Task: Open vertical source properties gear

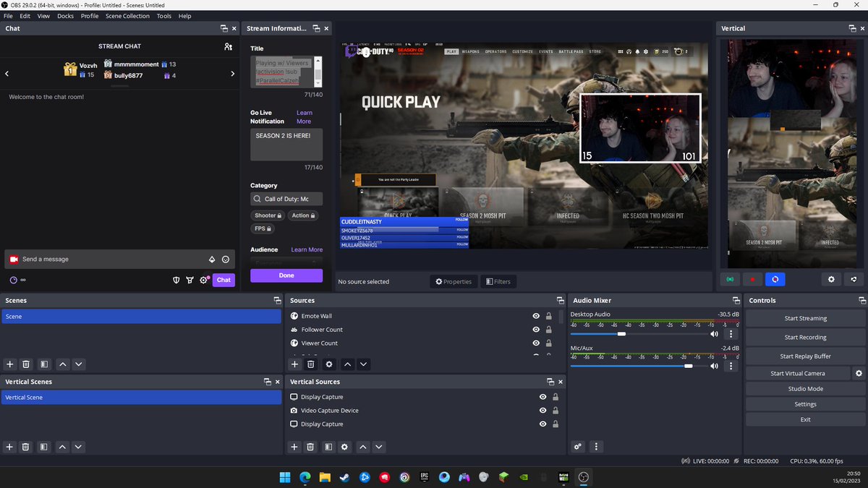Action: [344, 447]
